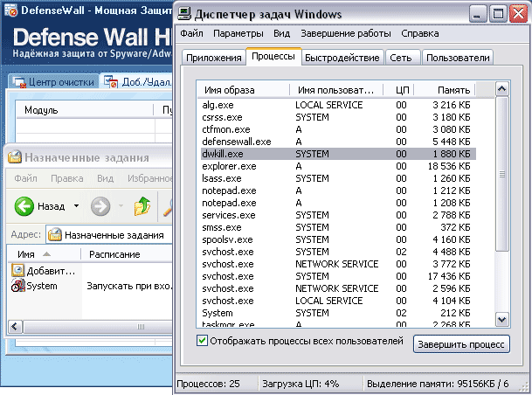Open the Файл menu in Task Manager
532x395 pixels.
[x=191, y=33]
